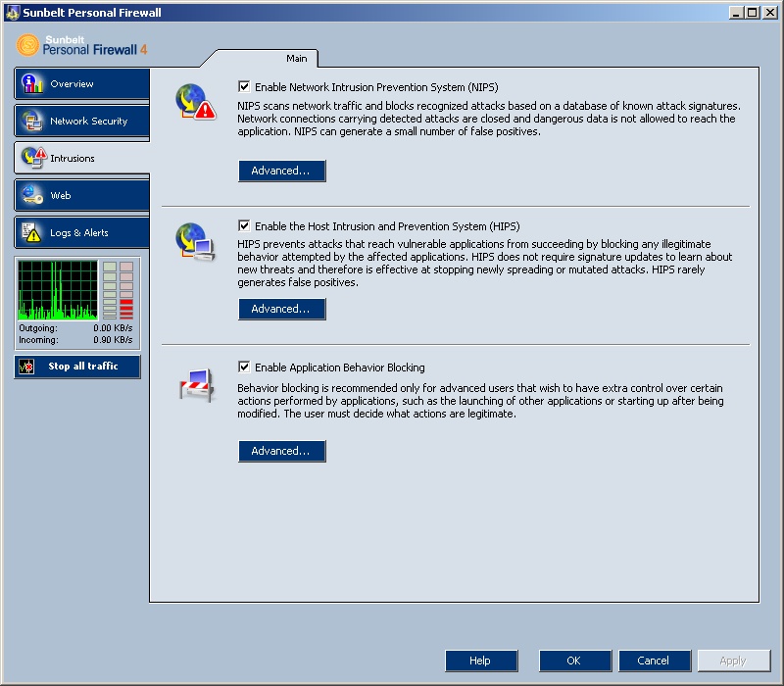
Task: Open Advanced settings for HIPS
Action: (x=281, y=309)
